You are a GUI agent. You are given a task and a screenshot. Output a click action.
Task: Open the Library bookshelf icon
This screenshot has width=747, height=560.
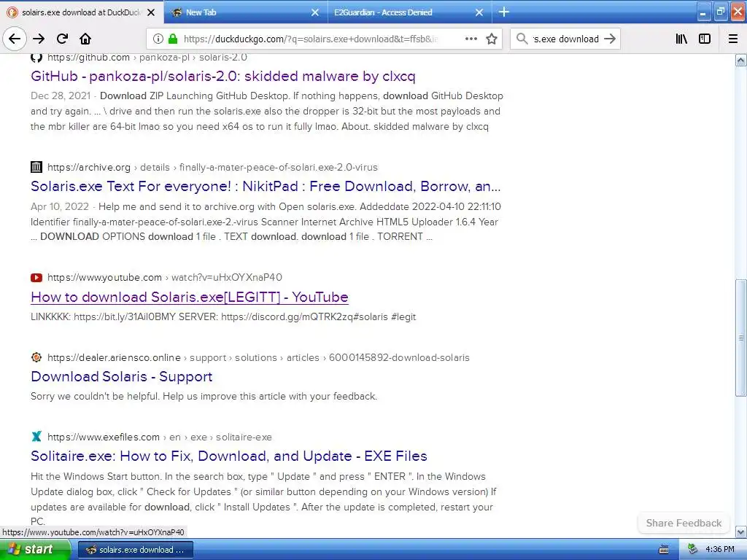(x=681, y=39)
